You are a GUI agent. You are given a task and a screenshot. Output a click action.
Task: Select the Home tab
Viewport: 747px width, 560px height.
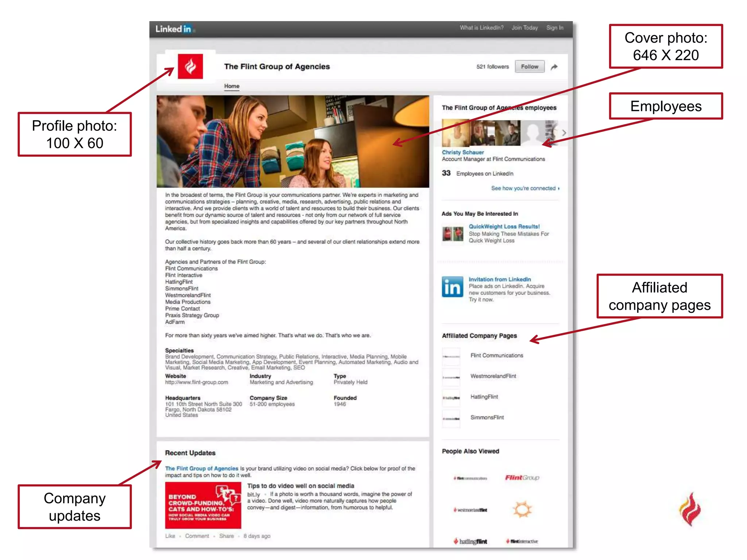point(232,86)
